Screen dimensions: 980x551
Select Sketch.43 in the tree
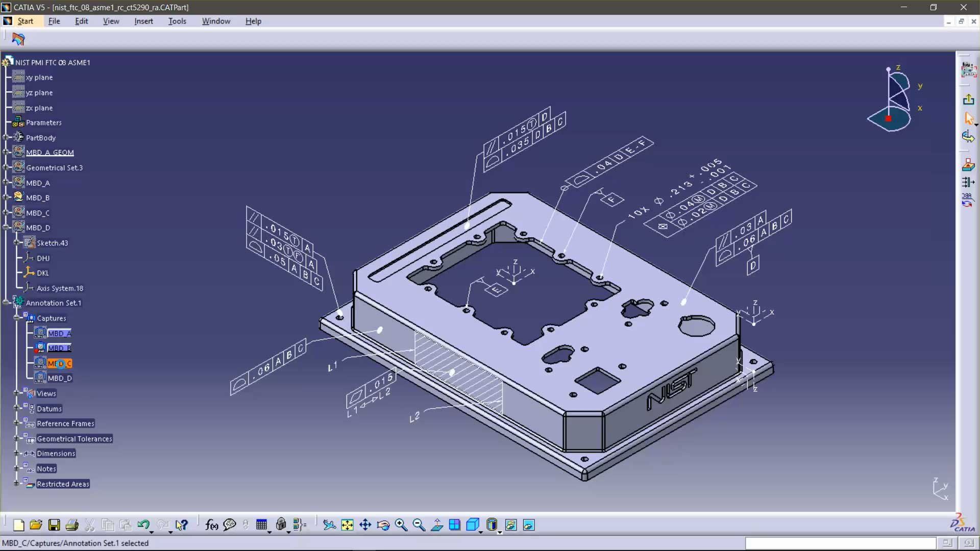point(52,243)
